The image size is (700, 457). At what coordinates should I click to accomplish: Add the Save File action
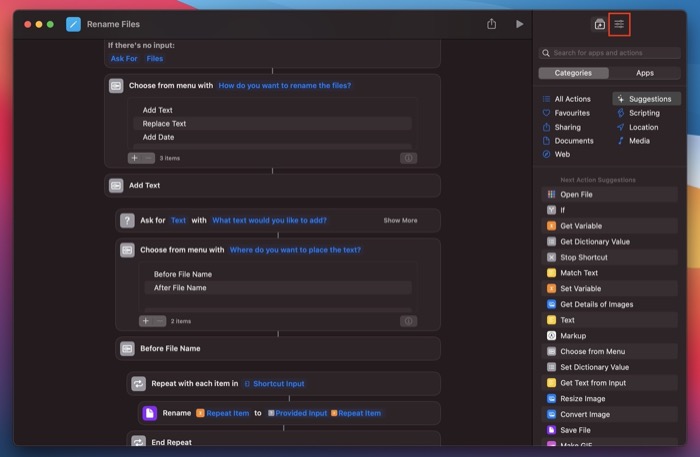(610, 430)
